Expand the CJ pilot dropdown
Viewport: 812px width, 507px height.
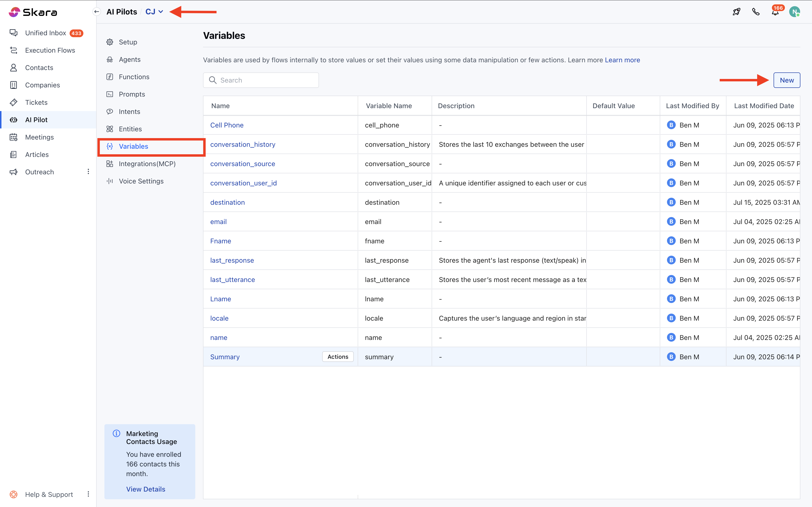[x=154, y=12]
